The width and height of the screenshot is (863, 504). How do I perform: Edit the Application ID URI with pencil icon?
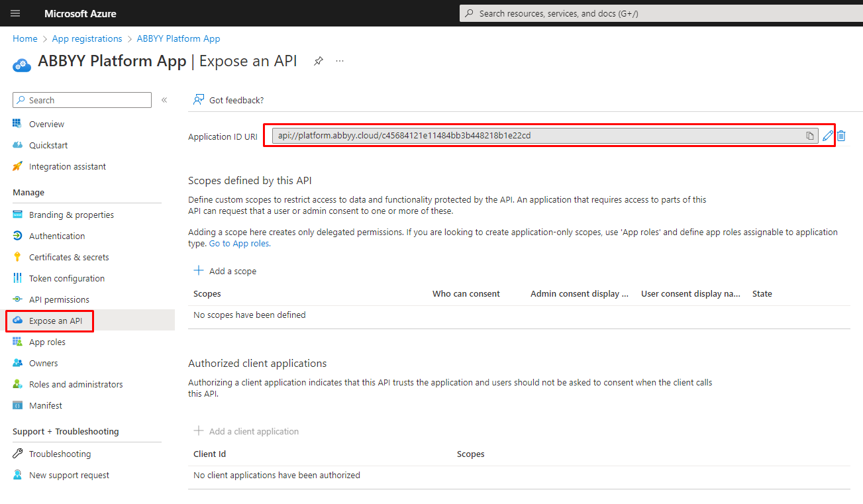[x=827, y=135]
